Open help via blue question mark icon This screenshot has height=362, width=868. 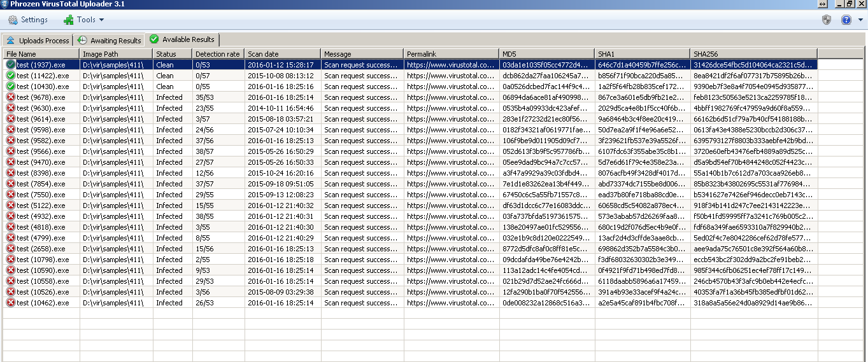846,20
